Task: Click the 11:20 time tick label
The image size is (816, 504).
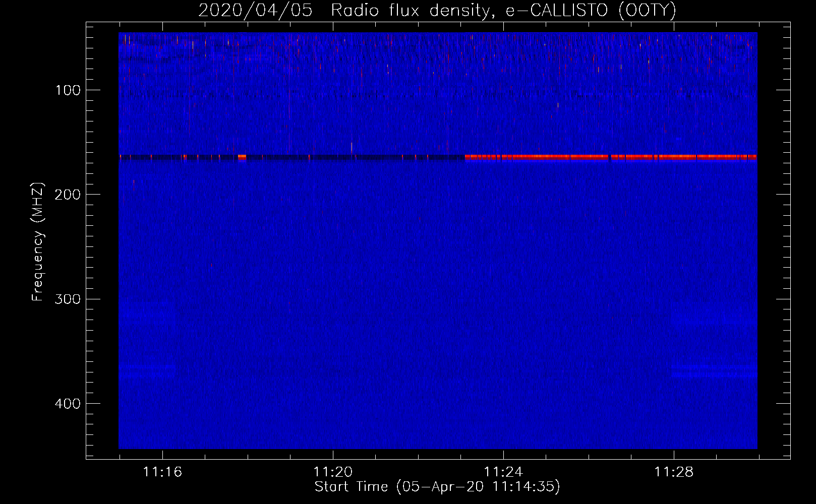Action: (333, 472)
